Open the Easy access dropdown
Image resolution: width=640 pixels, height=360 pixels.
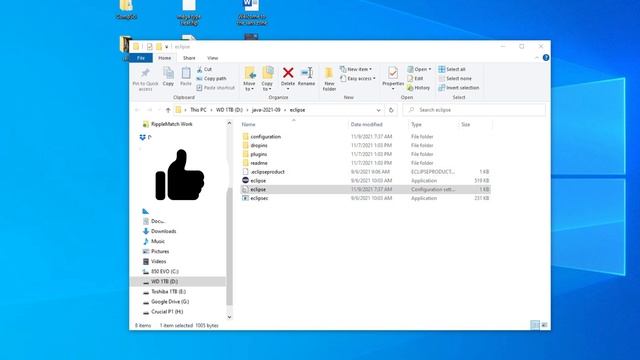[x=358, y=78]
